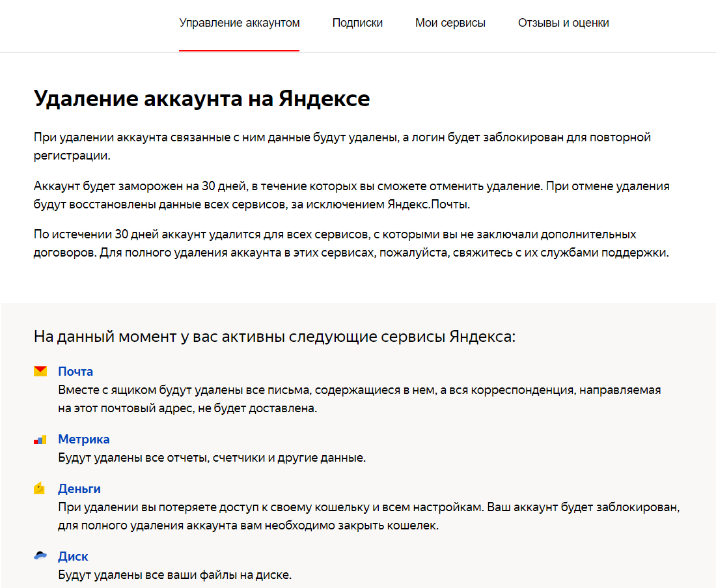This screenshot has height=588, width=716.
Task: Open the Почта service link
Action: point(76,371)
